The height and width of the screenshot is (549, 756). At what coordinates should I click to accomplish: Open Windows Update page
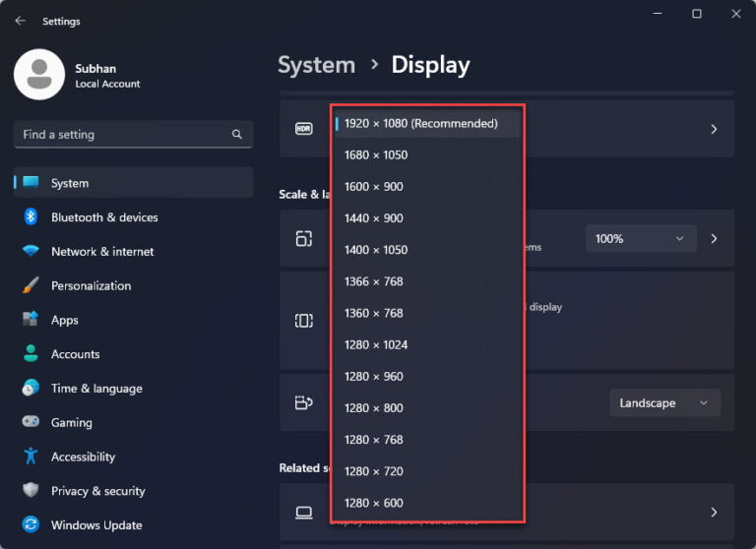(x=95, y=525)
